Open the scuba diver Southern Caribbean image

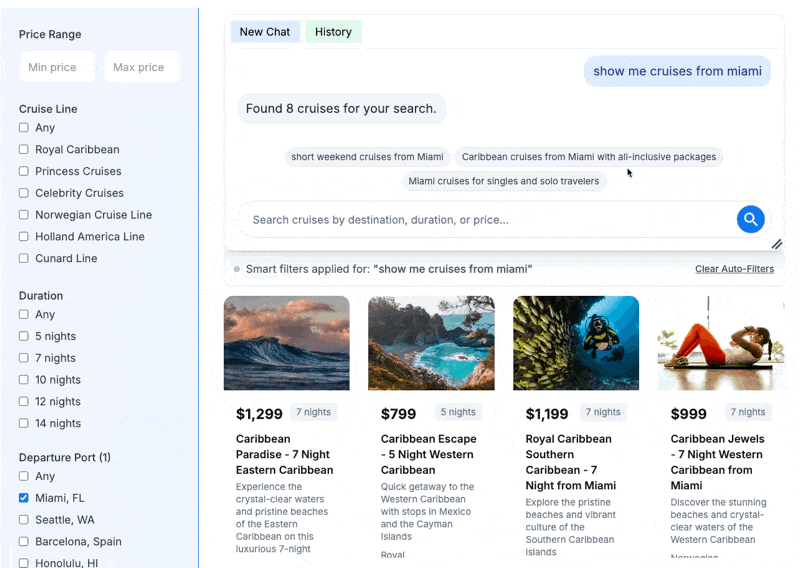pyautogui.click(x=576, y=343)
